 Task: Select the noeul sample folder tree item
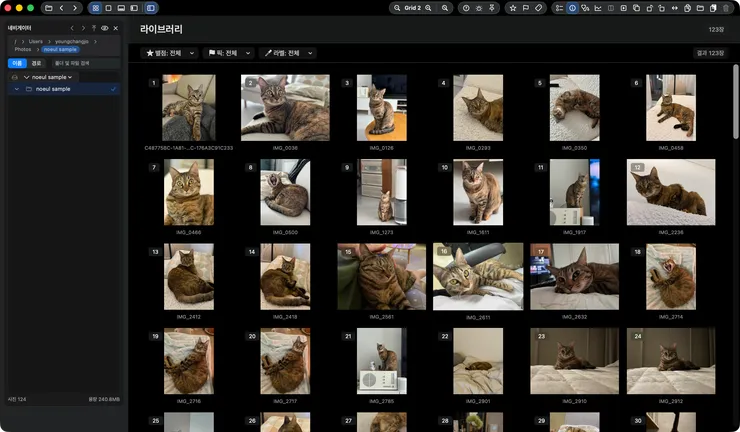pyautogui.click(x=64, y=89)
